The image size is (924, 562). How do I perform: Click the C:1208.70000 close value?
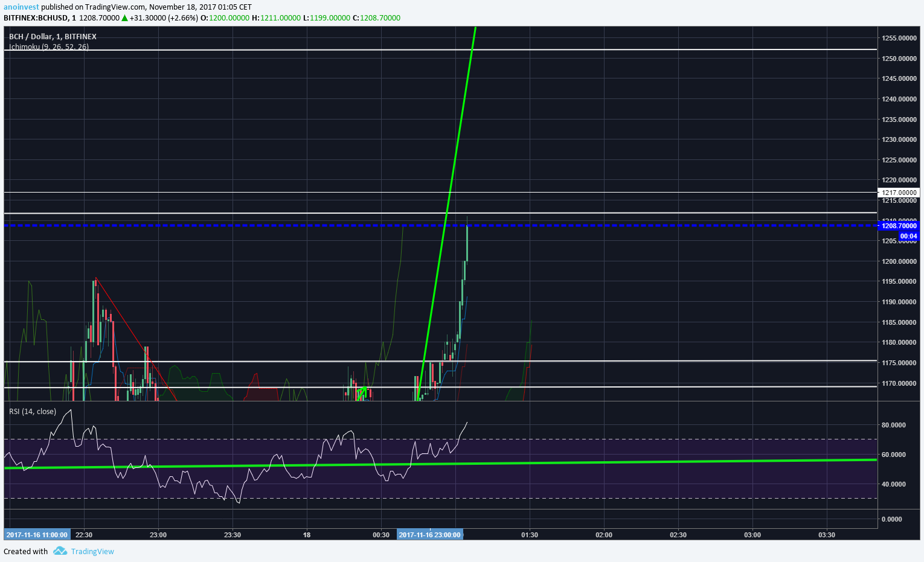click(x=376, y=18)
